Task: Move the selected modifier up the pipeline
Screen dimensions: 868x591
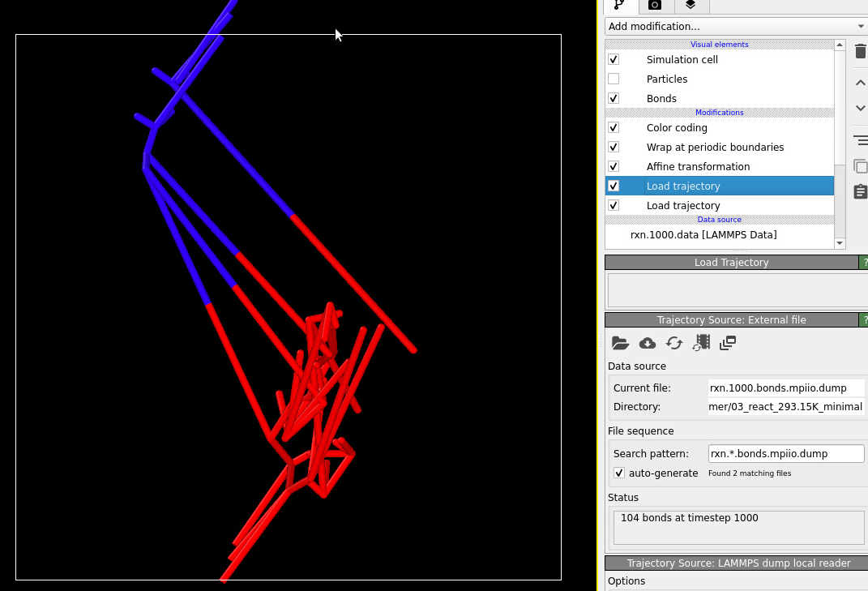Action: click(x=860, y=82)
